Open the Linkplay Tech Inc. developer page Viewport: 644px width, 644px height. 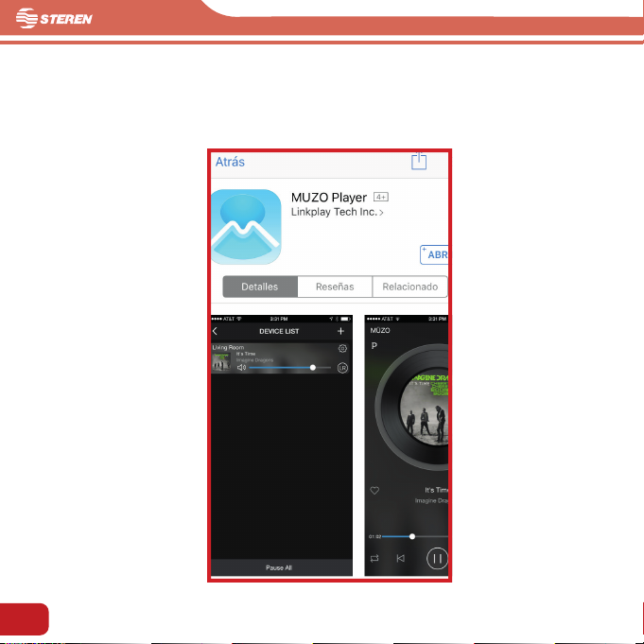(x=338, y=212)
